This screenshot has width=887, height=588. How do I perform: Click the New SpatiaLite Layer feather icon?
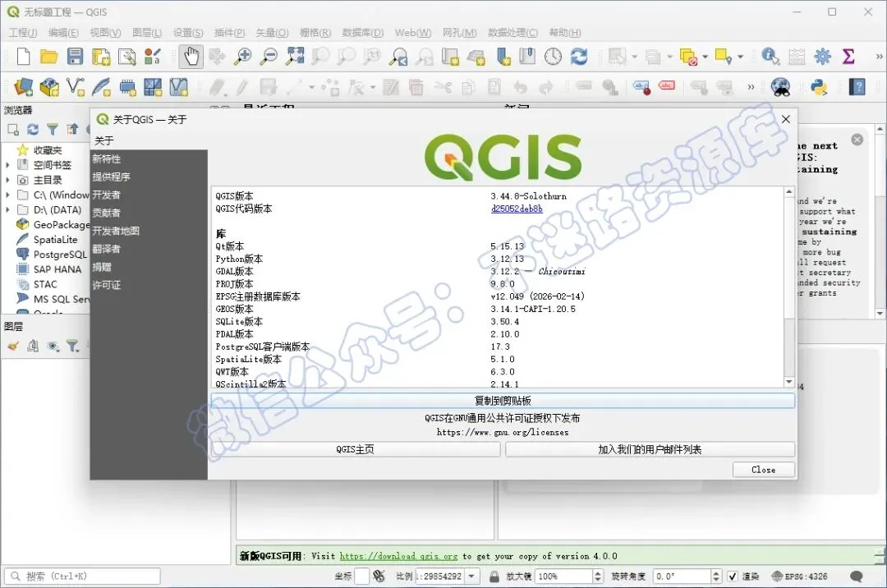point(101,87)
